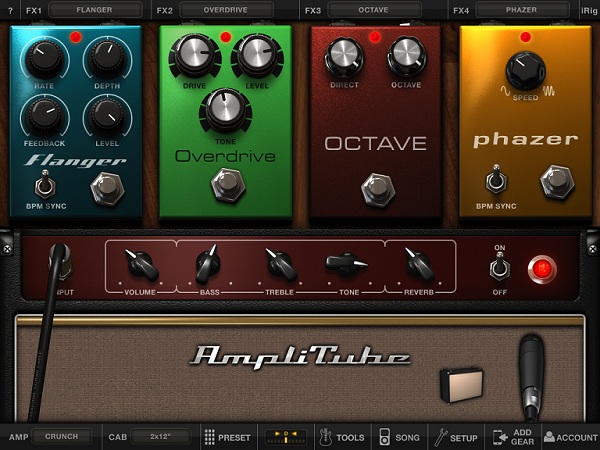Click the Flanger Level knob
The width and height of the screenshot is (600, 450).
click(107, 116)
